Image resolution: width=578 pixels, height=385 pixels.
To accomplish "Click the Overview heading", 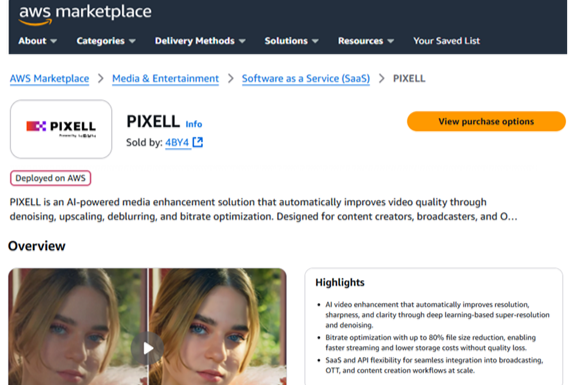I will [x=37, y=246].
